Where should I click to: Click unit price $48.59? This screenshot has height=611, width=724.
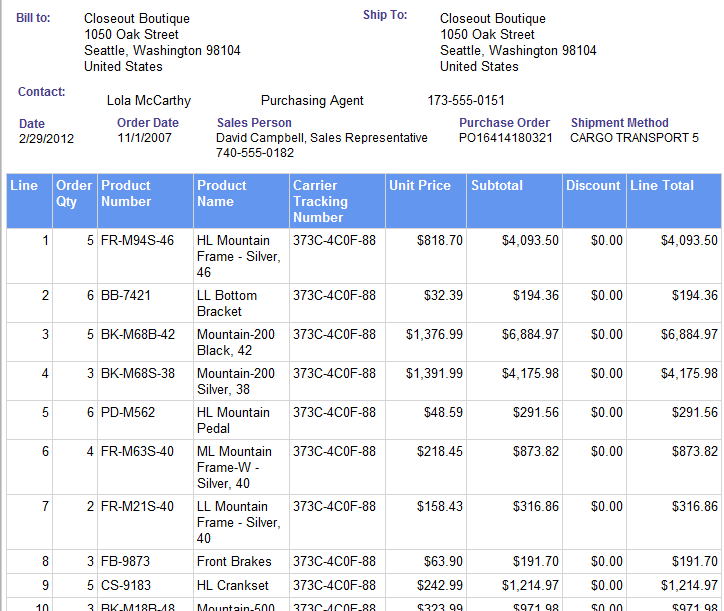(x=443, y=412)
